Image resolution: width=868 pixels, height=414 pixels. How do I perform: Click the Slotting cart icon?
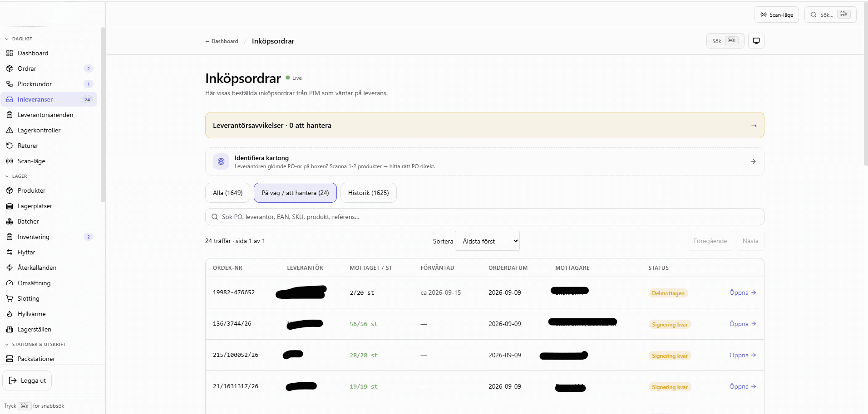(10, 298)
